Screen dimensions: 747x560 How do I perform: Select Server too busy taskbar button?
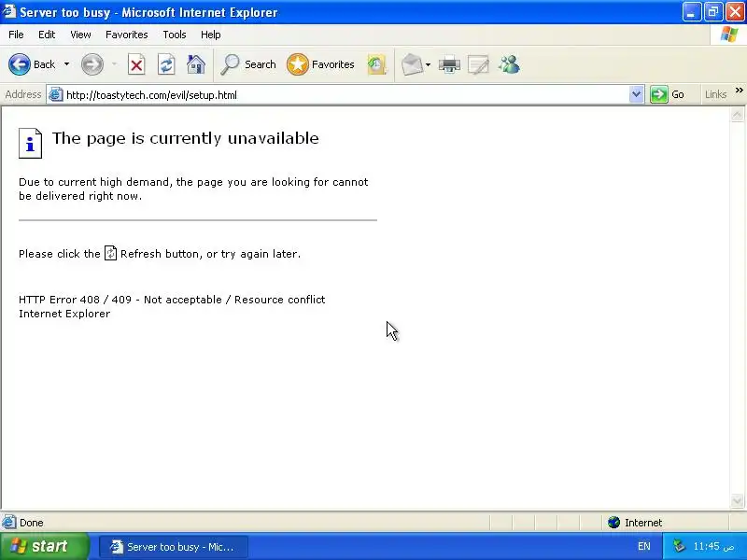point(174,547)
